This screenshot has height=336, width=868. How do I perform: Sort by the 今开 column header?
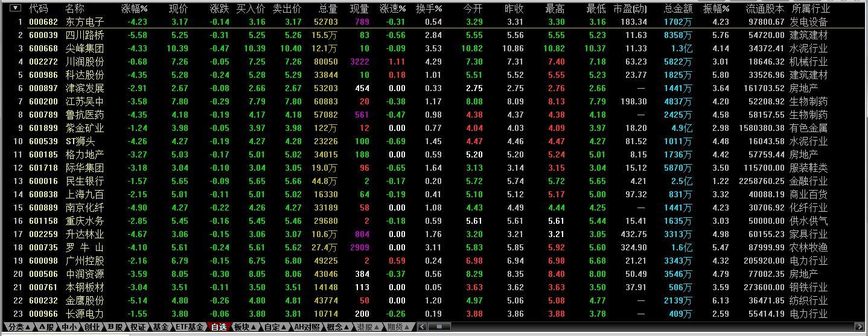tap(473, 8)
